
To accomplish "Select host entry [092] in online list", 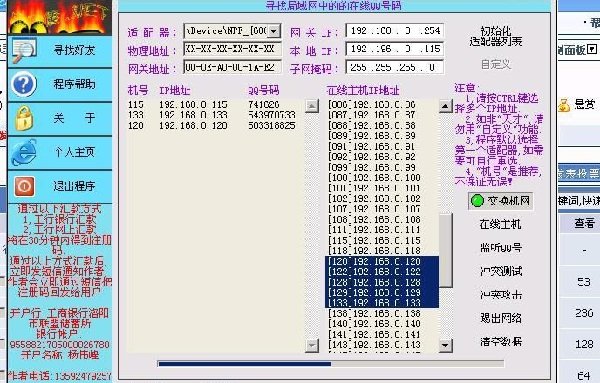I will click(382, 157).
